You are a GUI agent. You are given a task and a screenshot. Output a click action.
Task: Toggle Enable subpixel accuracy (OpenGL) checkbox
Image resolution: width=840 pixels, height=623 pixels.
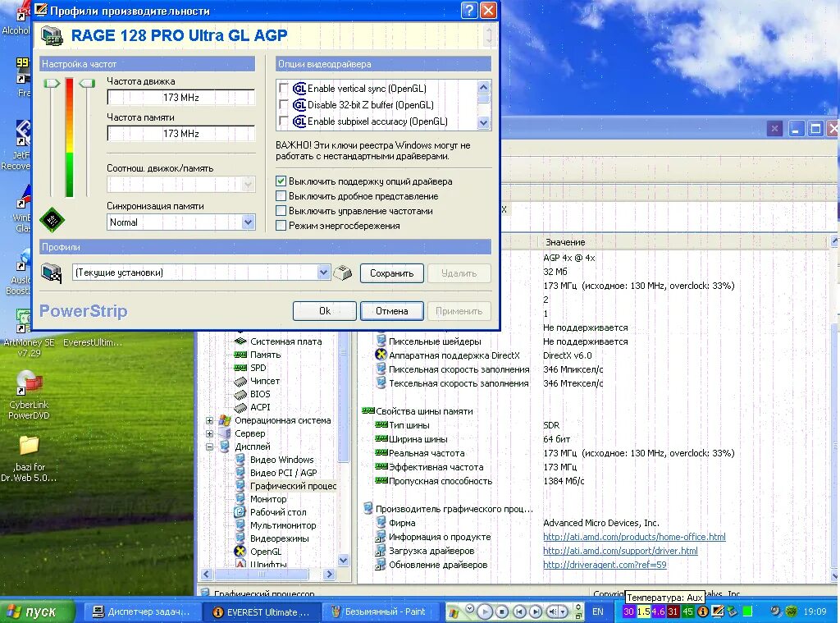click(x=284, y=121)
